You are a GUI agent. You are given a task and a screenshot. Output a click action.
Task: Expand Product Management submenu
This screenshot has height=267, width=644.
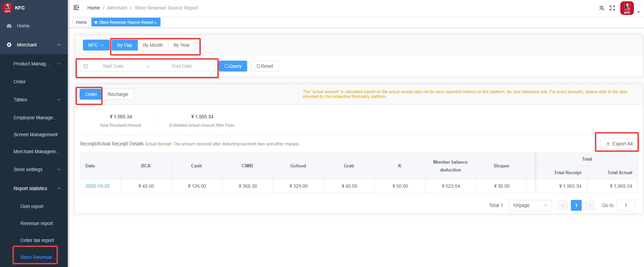pos(59,64)
